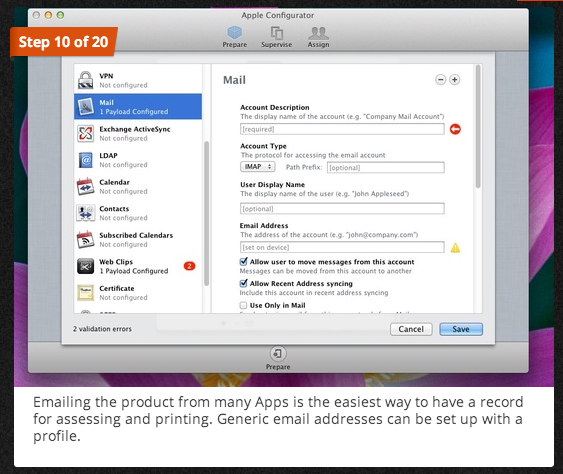Select the Contacts payload icon
Viewport: 563px width, 474px height.
tap(85, 213)
